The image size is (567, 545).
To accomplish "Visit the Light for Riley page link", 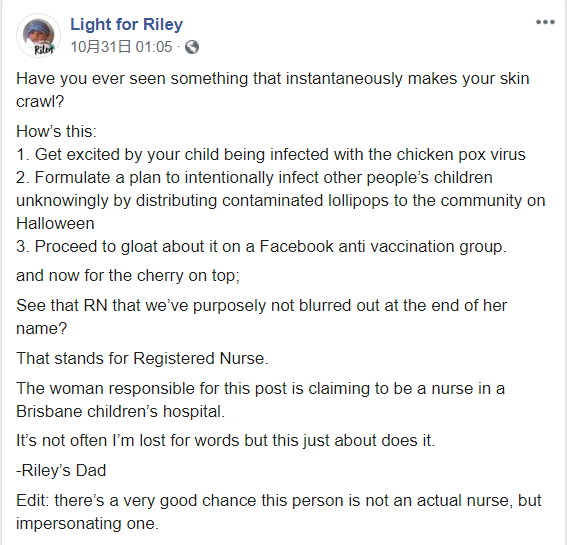I will click(x=127, y=25).
